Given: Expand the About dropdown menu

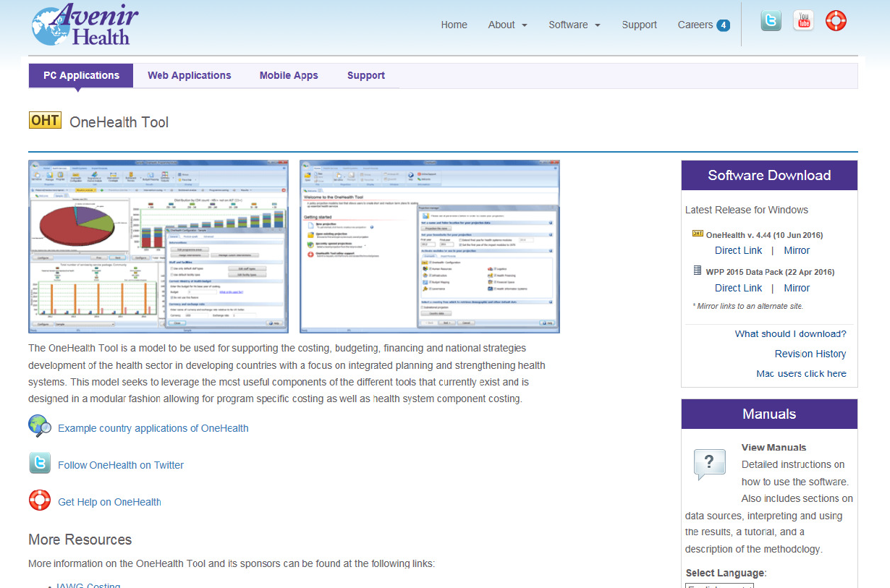Looking at the screenshot, I should tap(507, 25).
